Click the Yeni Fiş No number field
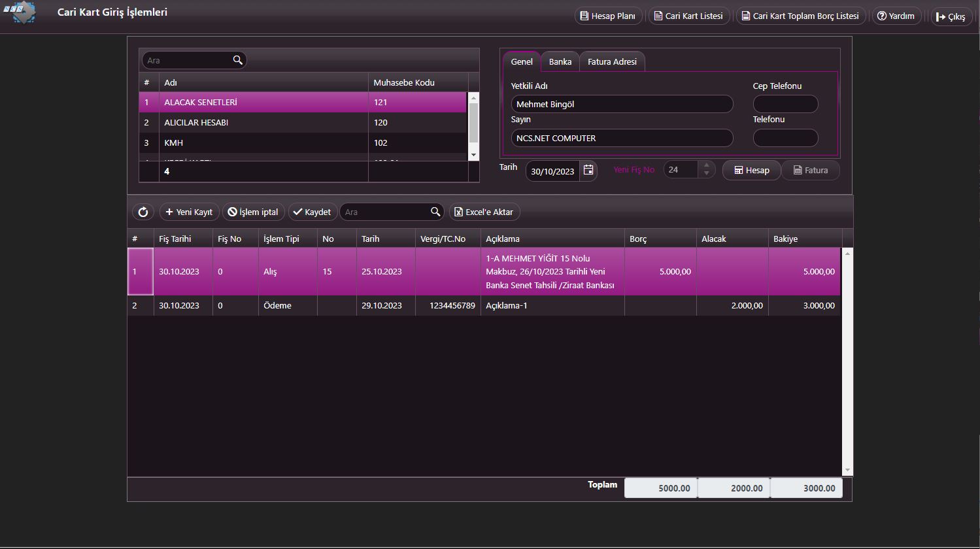Image resolution: width=980 pixels, height=549 pixels. pyautogui.click(x=681, y=170)
